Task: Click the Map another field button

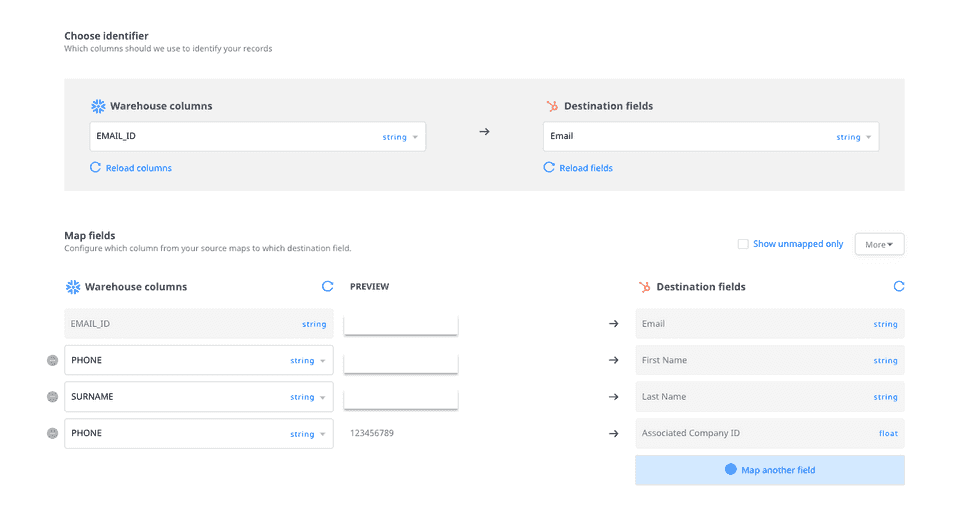Action: [x=769, y=470]
